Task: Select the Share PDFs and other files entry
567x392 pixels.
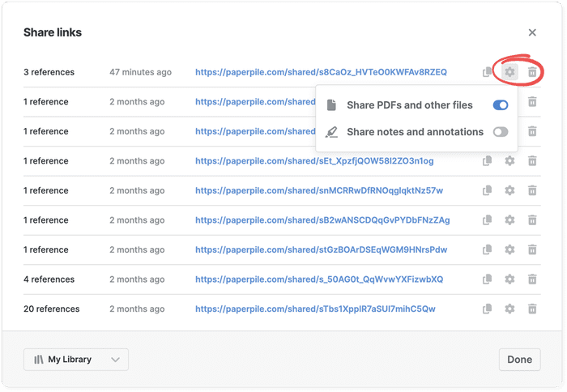Action: pyautogui.click(x=409, y=105)
